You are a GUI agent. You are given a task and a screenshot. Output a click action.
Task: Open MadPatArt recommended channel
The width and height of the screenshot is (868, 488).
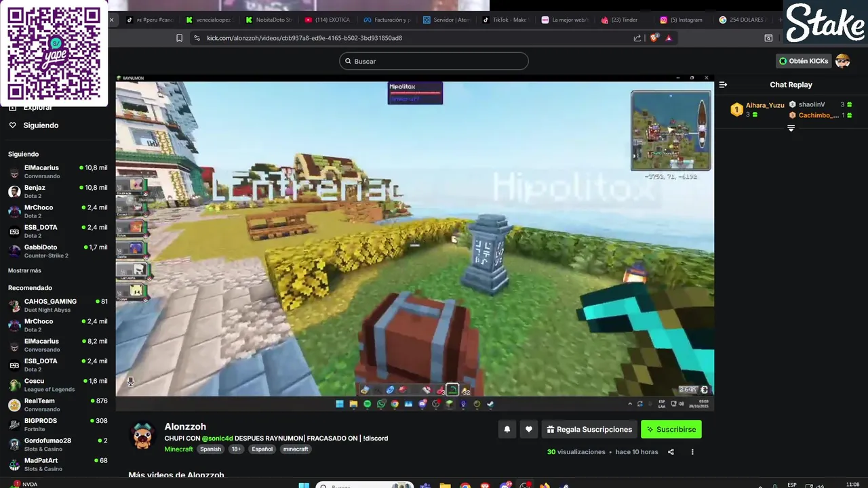[58, 464]
